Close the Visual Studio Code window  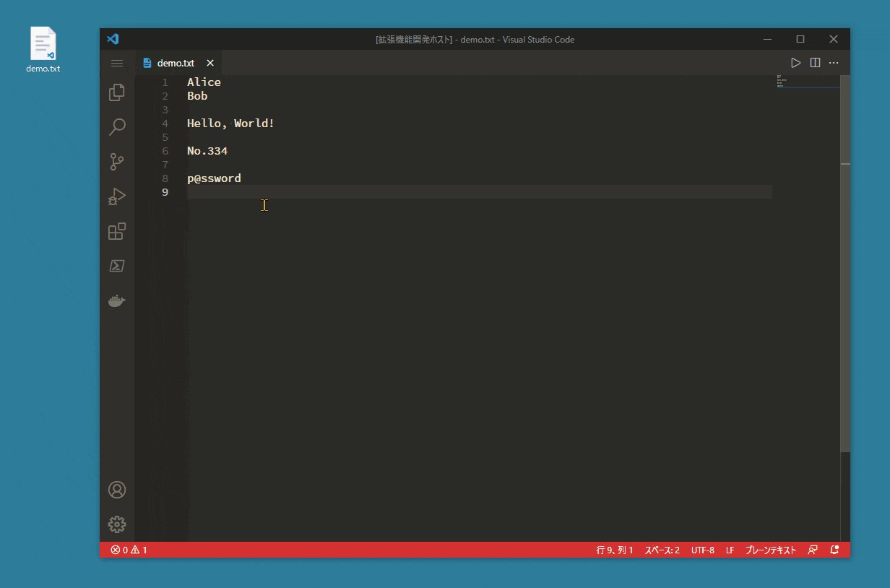(x=834, y=39)
